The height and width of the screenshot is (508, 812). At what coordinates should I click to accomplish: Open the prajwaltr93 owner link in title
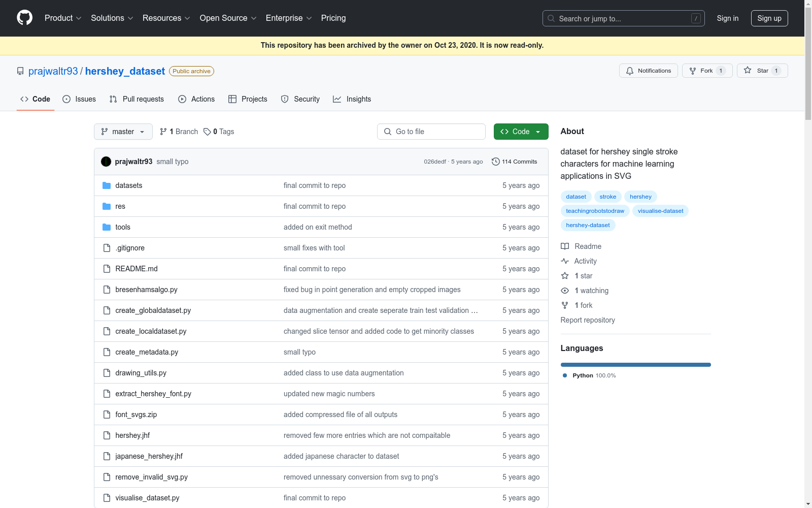coord(53,71)
